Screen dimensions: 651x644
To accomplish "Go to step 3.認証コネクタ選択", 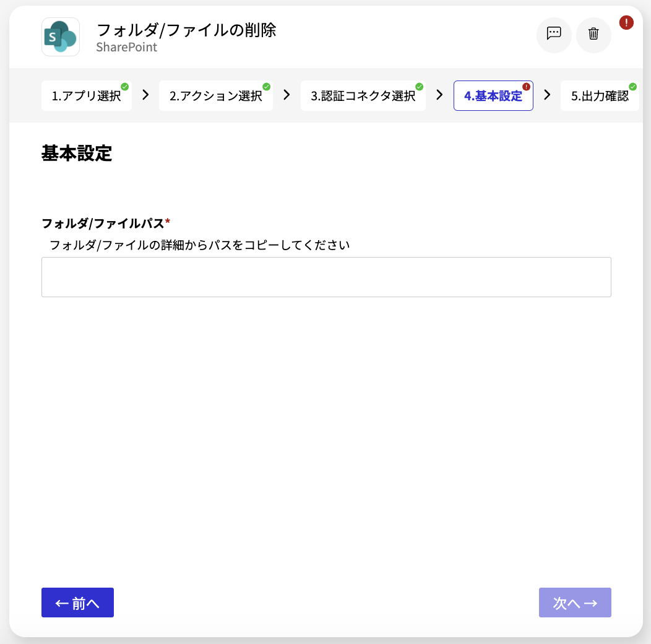I will (x=363, y=95).
